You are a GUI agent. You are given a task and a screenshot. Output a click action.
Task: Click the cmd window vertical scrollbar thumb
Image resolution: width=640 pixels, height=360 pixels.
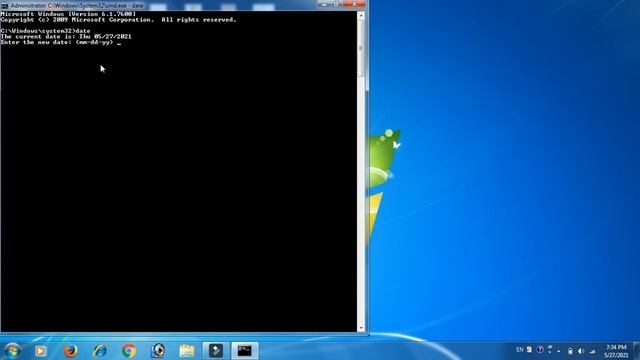361,48
